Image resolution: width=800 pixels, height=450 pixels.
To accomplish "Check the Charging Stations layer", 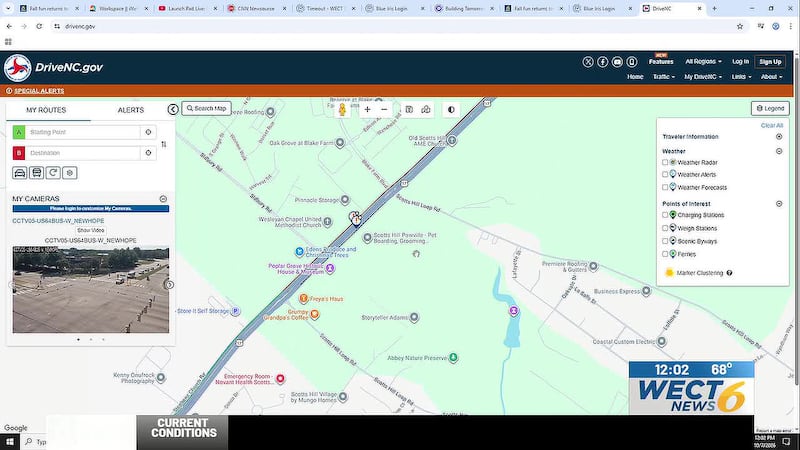I will (x=665, y=215).
